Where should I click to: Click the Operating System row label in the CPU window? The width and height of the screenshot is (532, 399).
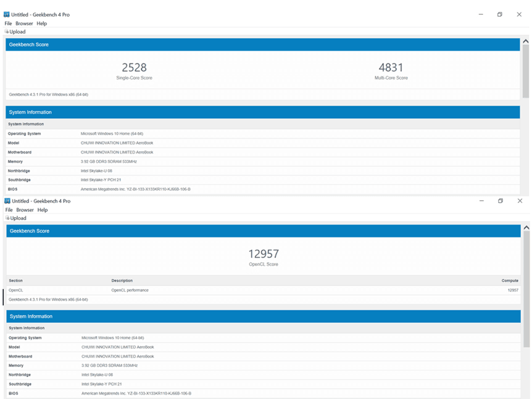coord(25,134)
